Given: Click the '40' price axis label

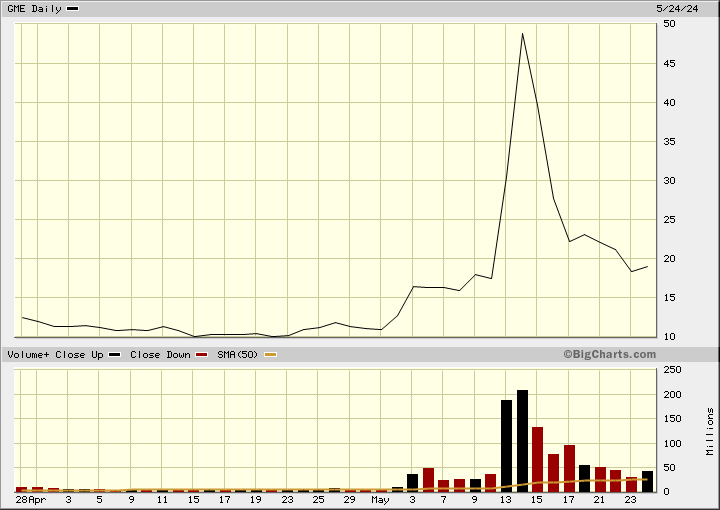Looking at the screenshot, I should (x=669, y=102).
